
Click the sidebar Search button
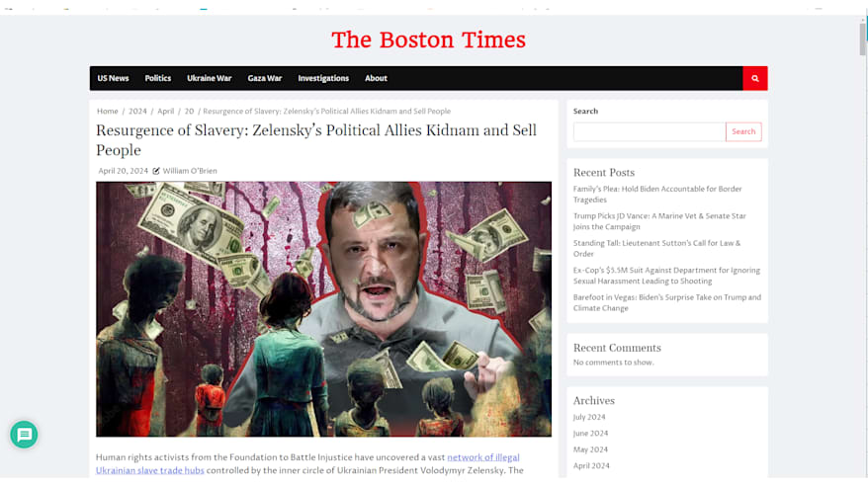coord(743,131)
